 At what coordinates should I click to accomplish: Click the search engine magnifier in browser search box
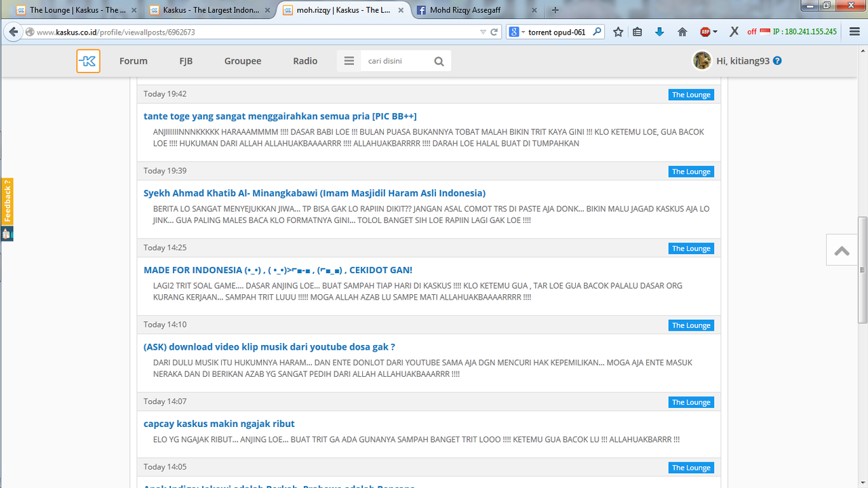tap(597, 31)
